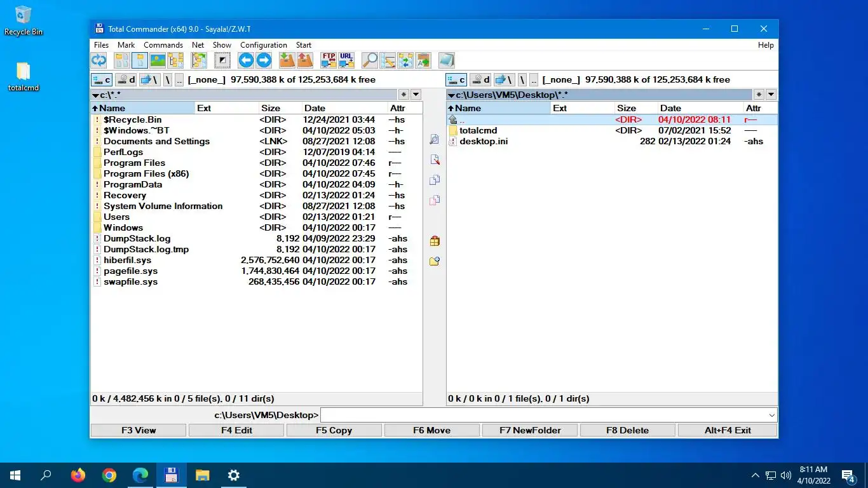Expand the command line history dropdown
Image resolution: width=868 pixels, height=488 pixels.
click(x=772, y=416)
